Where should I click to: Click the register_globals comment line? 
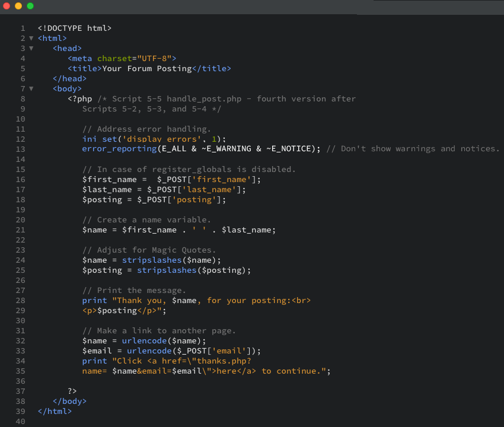tap(189, 169)
